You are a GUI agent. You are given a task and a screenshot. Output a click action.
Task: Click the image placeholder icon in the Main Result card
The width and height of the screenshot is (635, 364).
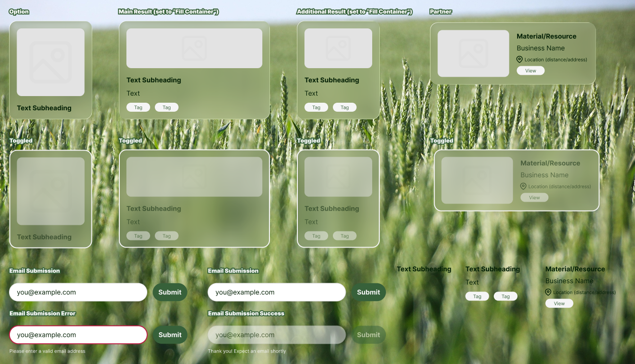194,48
